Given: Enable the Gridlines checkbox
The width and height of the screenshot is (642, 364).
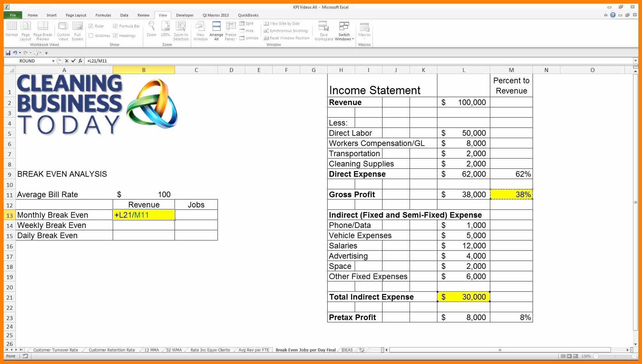Looking at the screenshot, I should tap(91, 36).
